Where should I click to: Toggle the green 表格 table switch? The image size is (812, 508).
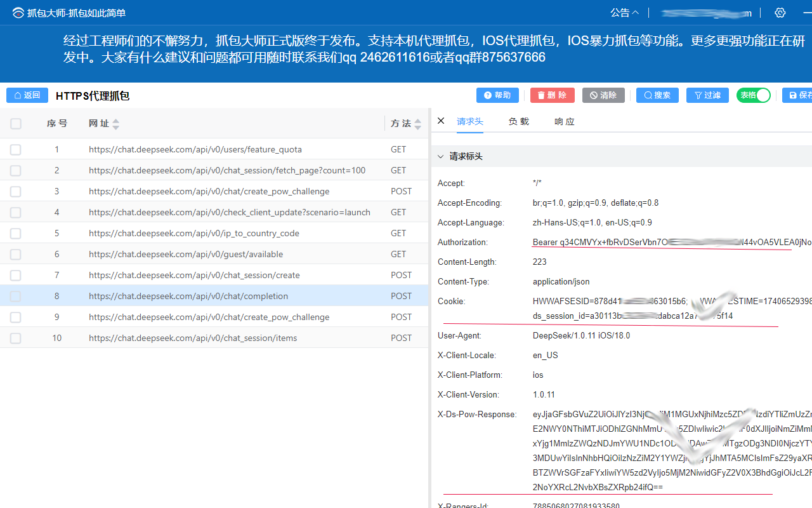pyautogui.click(x=753, y=95)
